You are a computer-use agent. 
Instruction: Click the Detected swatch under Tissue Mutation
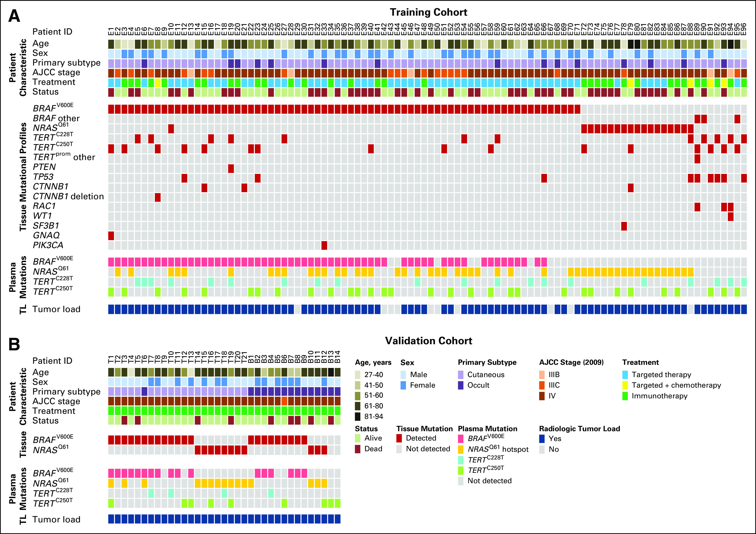point(399,438)
